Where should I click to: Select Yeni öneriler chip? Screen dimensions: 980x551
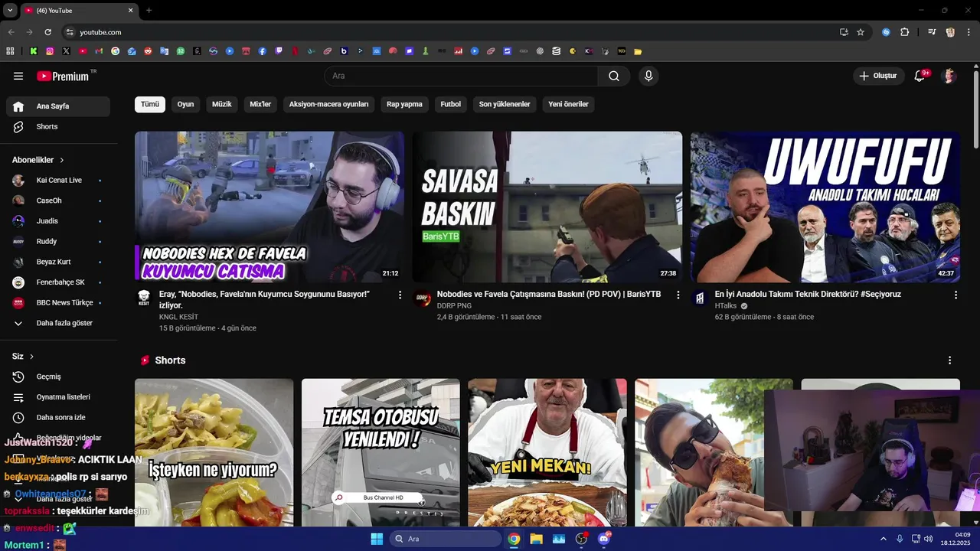(568, 104)
